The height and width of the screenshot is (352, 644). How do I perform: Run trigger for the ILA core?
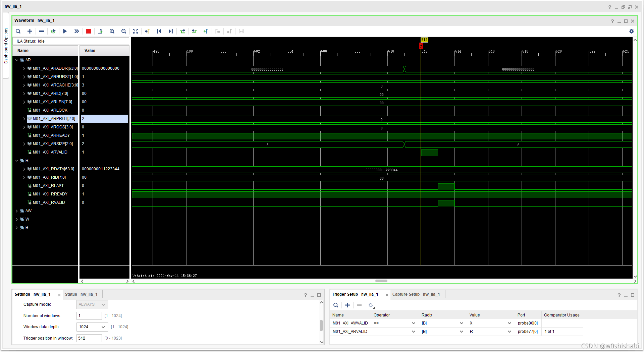click(x=65, y=31)
